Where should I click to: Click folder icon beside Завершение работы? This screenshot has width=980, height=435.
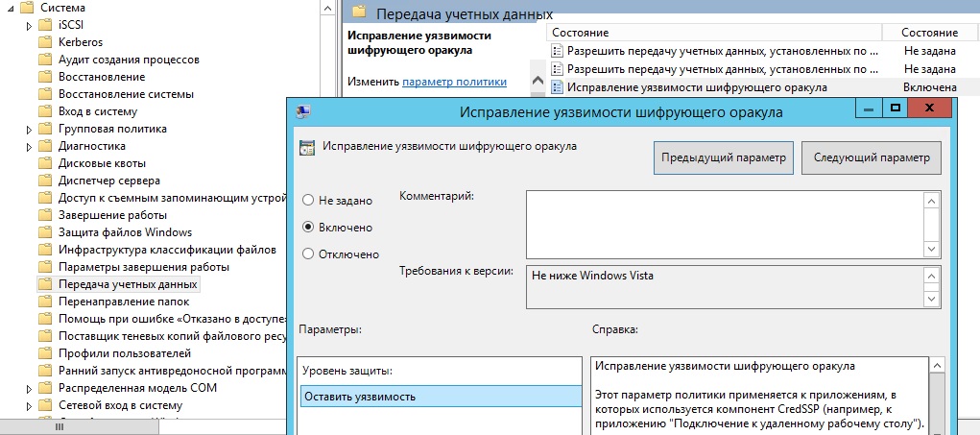pos(44,216)
